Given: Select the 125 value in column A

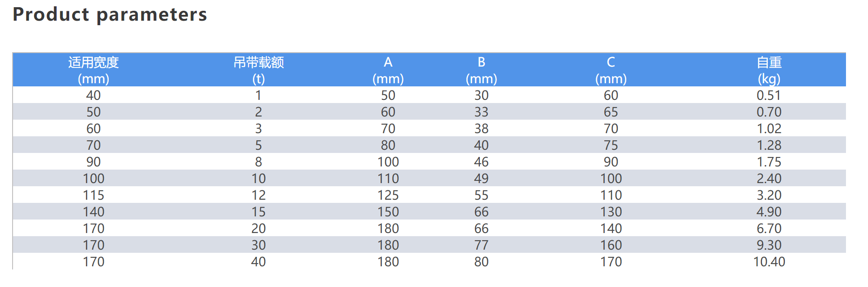Looking at the screenshot, I should [388, 195].
